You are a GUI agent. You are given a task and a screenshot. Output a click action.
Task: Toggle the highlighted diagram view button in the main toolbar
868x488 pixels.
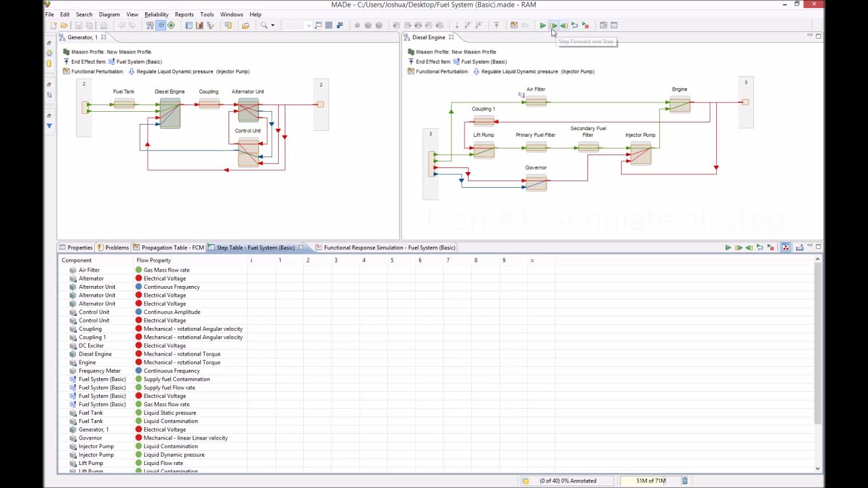(x=161, y=25)
